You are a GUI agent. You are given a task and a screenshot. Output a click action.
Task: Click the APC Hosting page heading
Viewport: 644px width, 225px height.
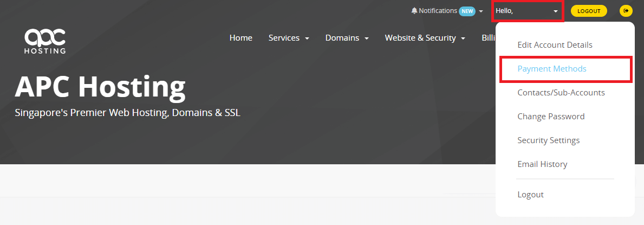(100, 87)
